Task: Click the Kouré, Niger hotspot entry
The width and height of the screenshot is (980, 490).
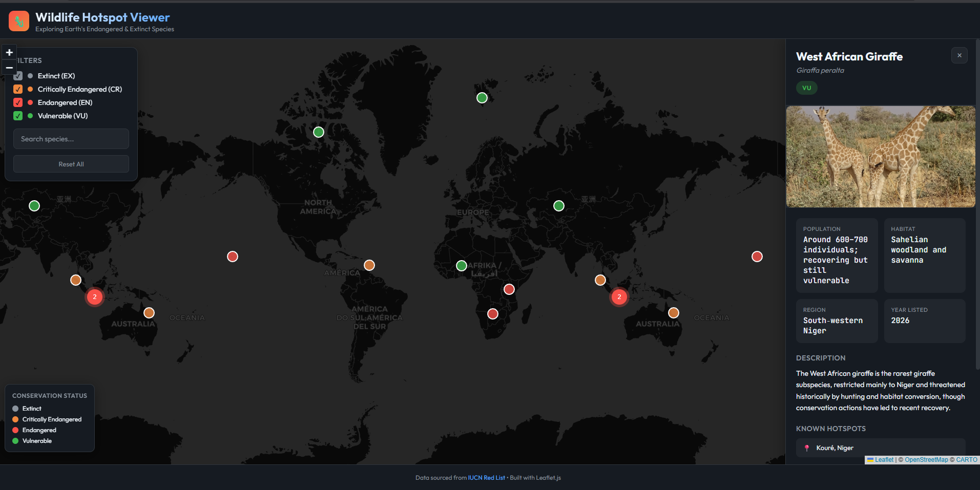Action: (881, 448)
